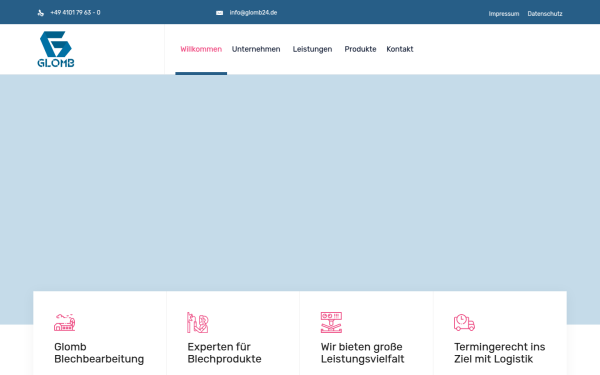Click the phone icon in top bar
The height and width of the screenshot is (375, 600).
point(41,13)
